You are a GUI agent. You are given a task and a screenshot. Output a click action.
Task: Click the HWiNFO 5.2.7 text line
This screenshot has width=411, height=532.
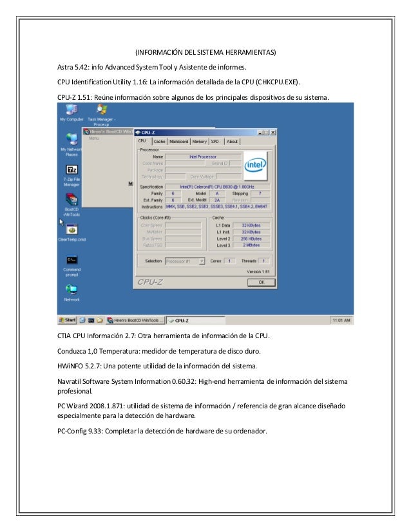click(157, 366)
